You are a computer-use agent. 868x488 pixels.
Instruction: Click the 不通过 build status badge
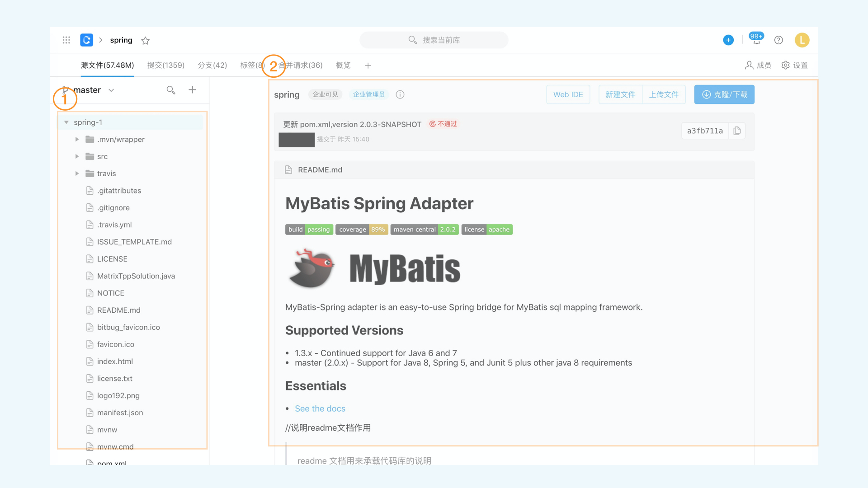tap(443, 124)
